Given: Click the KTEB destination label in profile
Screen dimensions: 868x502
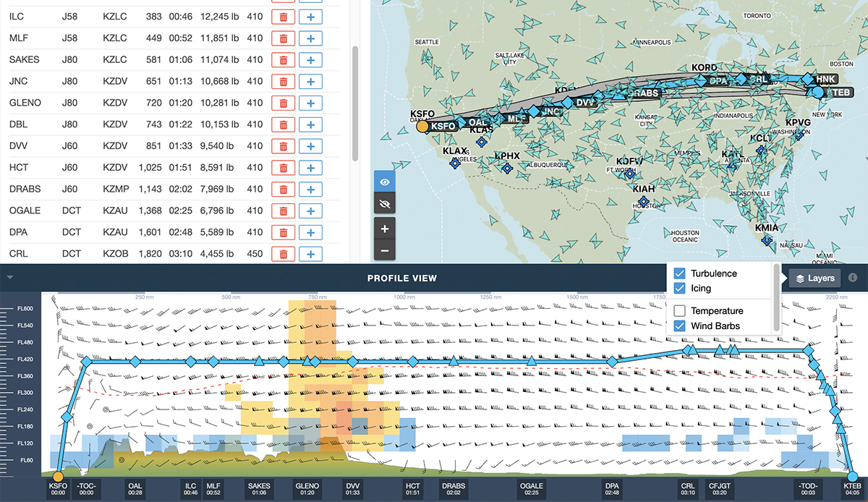Looking at the screenshot, I should tap(853, 489).
